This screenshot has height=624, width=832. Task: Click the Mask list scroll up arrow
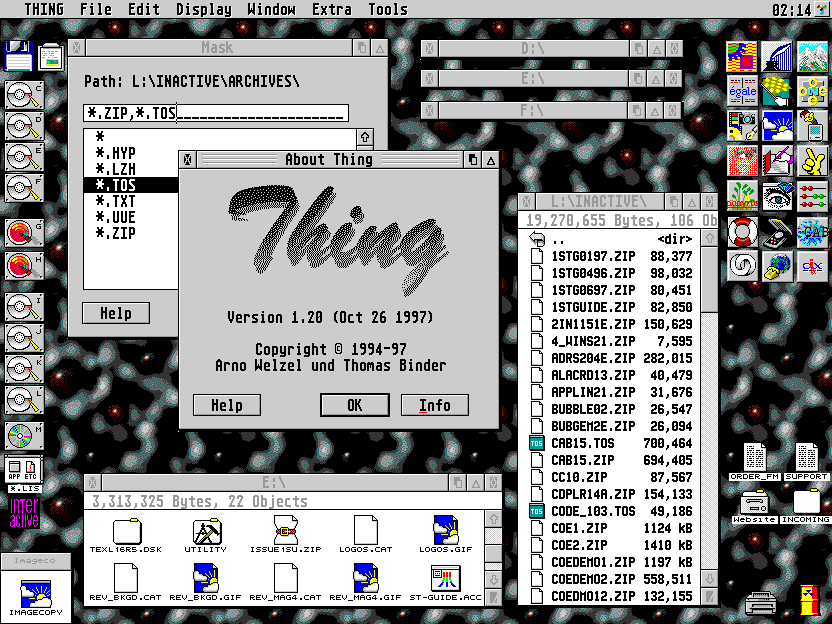[365, 137]
